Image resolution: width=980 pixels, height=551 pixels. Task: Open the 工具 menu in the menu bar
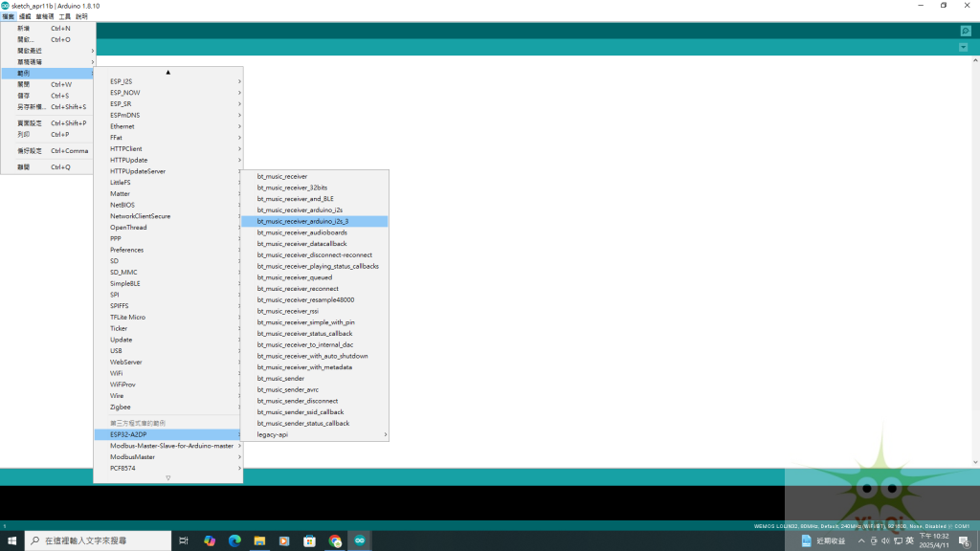64,17
